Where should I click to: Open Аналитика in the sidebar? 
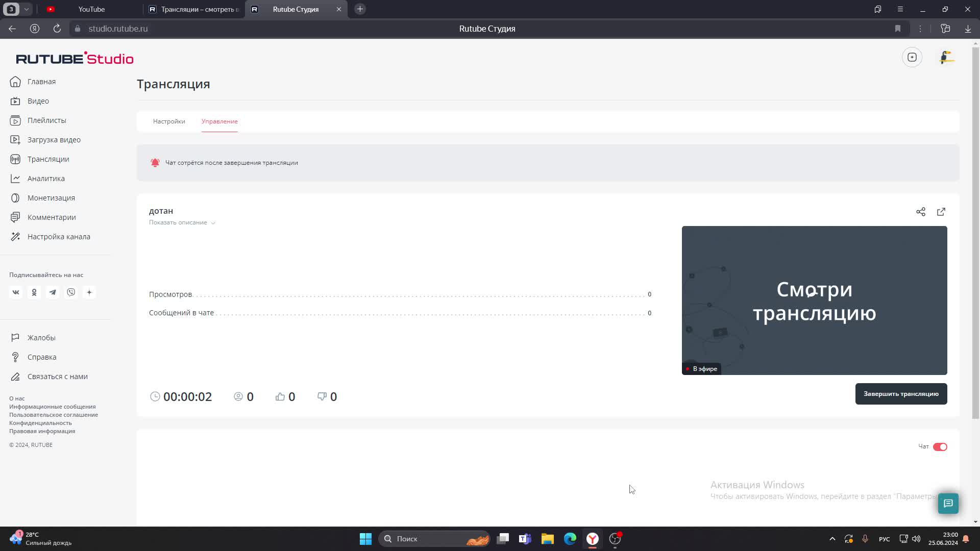(x=46, y=179)
